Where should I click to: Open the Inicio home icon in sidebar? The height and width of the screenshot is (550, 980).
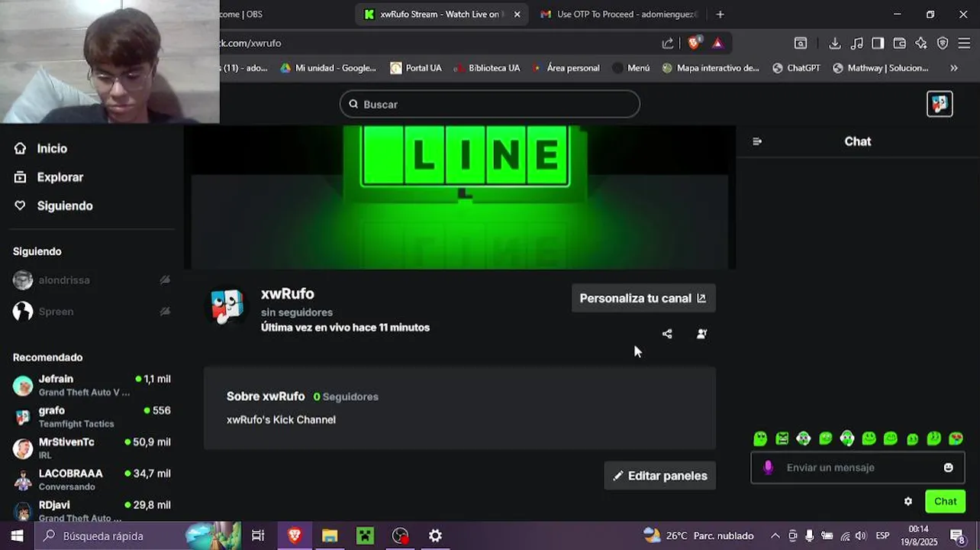pyautogui.click(x=21, y=148)
